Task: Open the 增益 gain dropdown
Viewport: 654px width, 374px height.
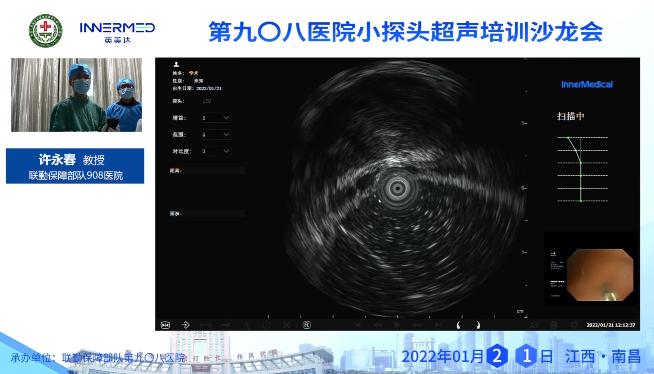Action: click(x=215, y=118)
